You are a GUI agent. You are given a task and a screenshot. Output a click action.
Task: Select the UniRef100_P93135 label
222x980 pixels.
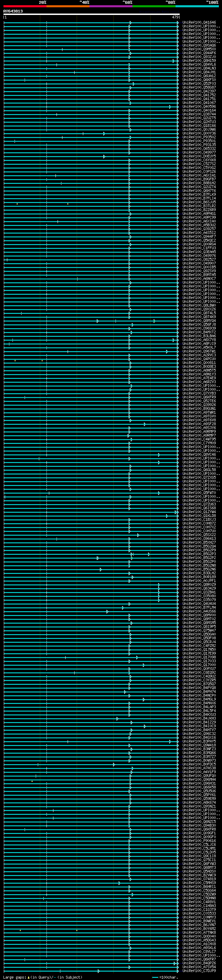pos(199,145)
